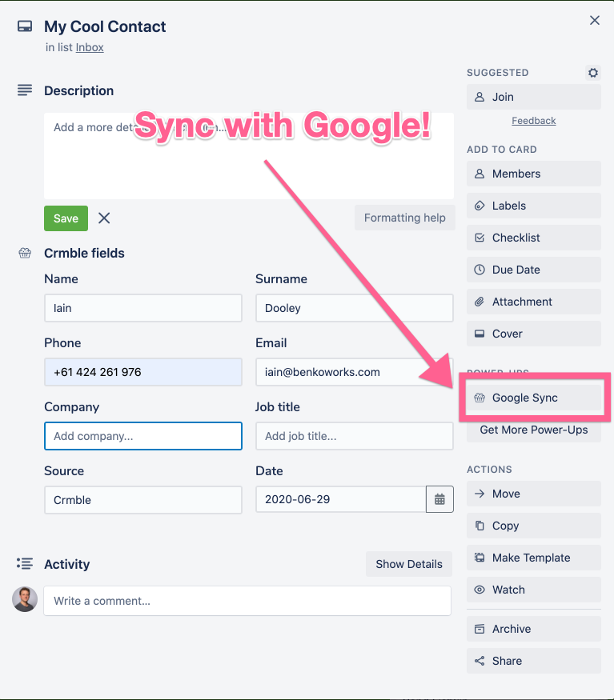
Task: Click the Join person icon
Action: (480, 97)
